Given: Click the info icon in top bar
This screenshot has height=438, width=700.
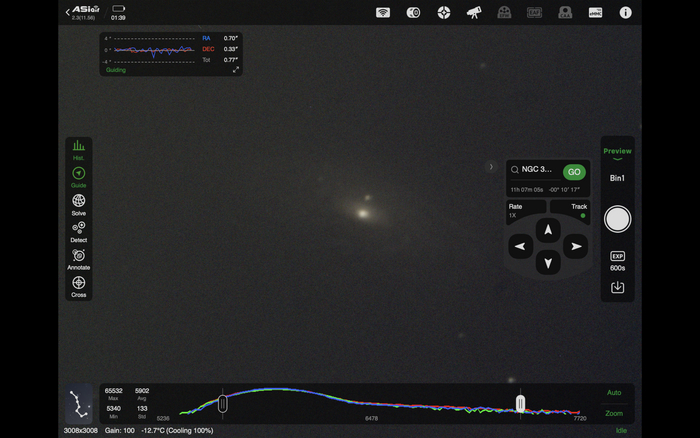Looking at the screenshot, I should 626,13.
